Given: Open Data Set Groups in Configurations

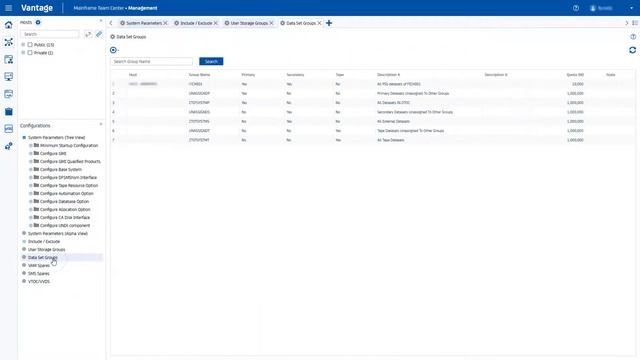Looking at the screenshot, I should point(42,258).
